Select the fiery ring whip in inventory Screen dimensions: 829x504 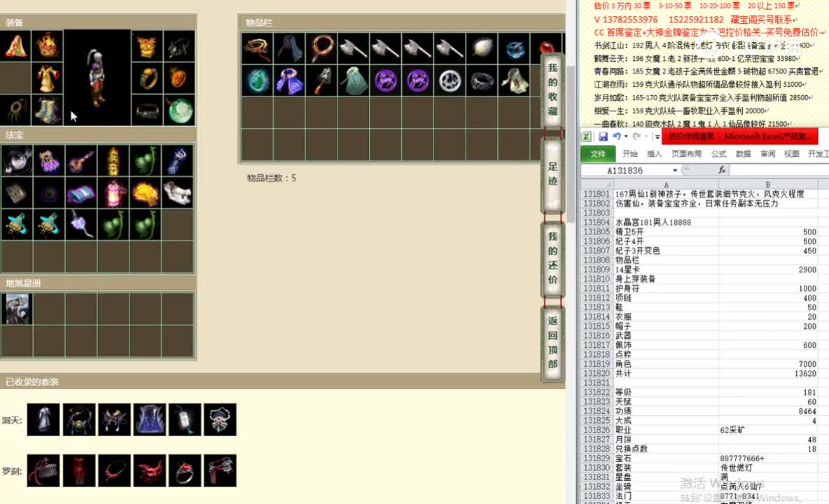point(321,48)
